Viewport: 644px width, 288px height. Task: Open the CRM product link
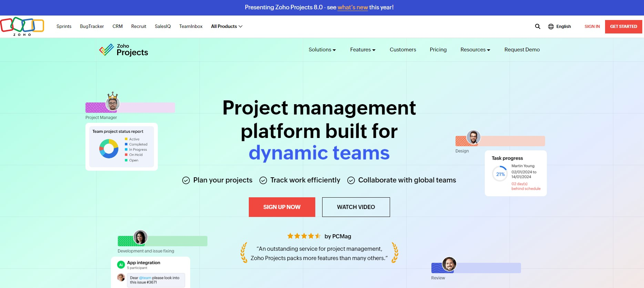tap(117, 27)
